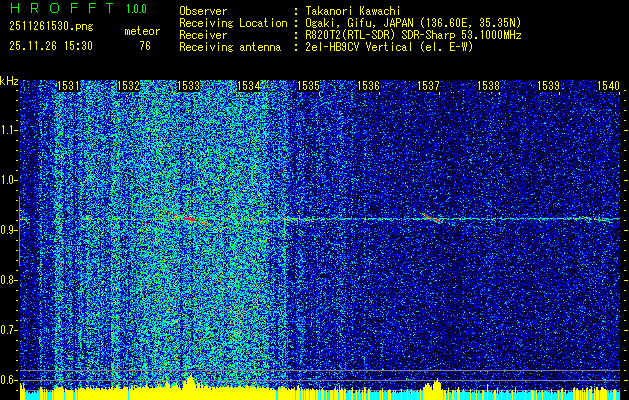Click the 0.7 kHz axis label
This screenshot has width=629, height=400.
(x=9, y=330)
